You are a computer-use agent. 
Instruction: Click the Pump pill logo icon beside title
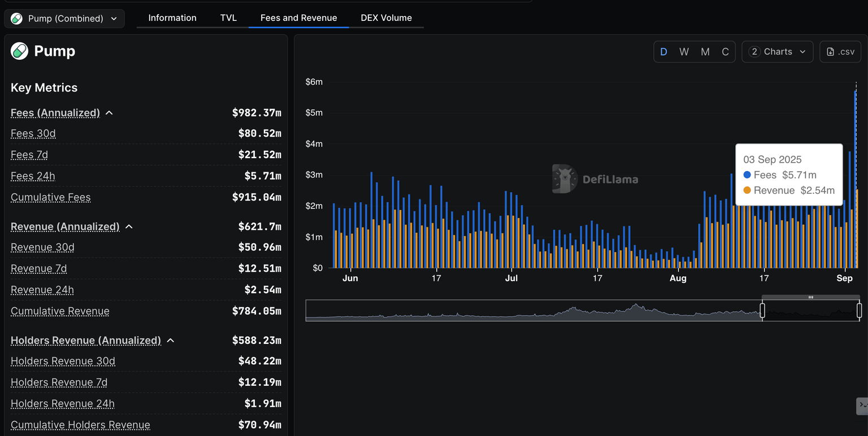[x=19, y=51]
